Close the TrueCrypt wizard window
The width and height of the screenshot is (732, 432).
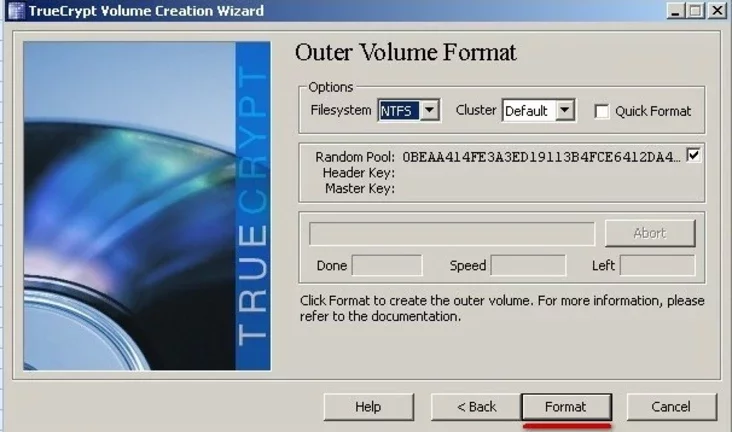(716, 11)
